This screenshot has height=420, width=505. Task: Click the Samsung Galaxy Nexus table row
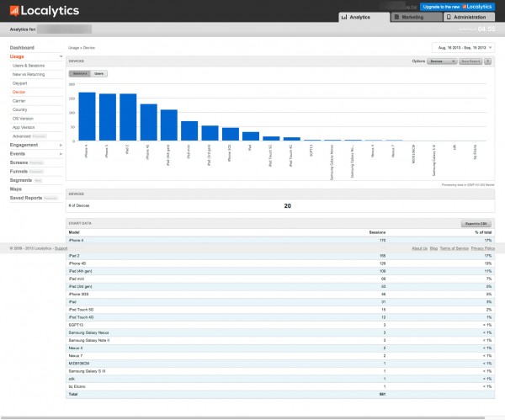pos(280,332)
